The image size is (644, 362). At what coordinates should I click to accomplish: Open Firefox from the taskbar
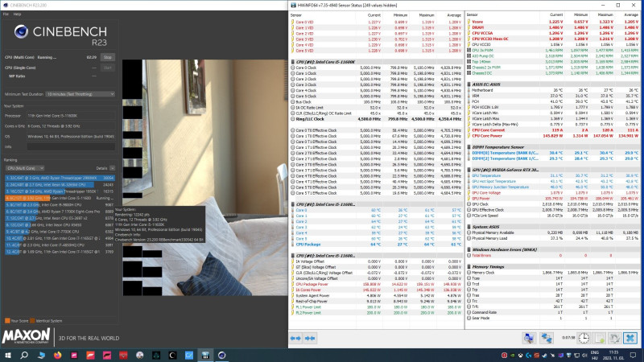(57, 355)
